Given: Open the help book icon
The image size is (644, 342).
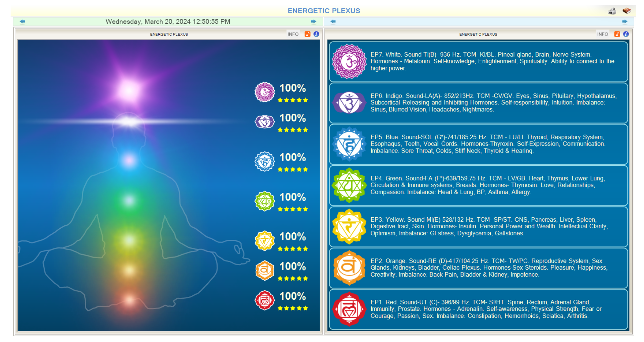Looking at the screenshot, I should (627, 11).
